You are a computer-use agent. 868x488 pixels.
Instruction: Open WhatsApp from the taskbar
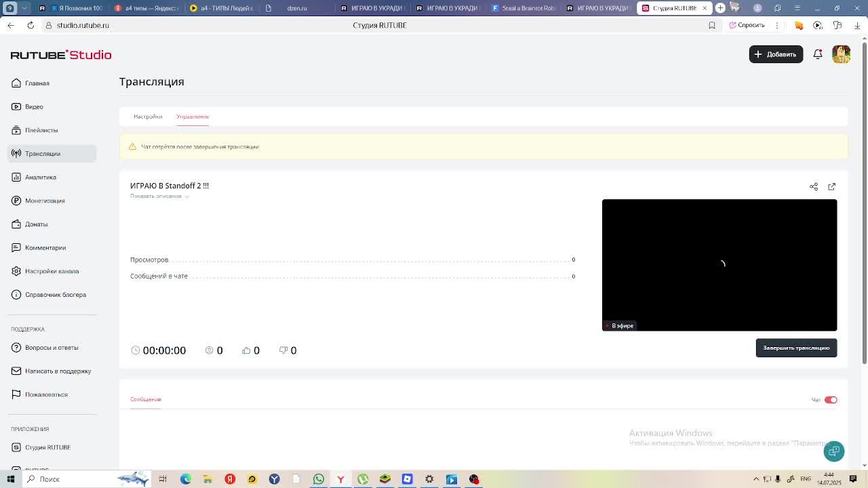(x=319, y=479)
